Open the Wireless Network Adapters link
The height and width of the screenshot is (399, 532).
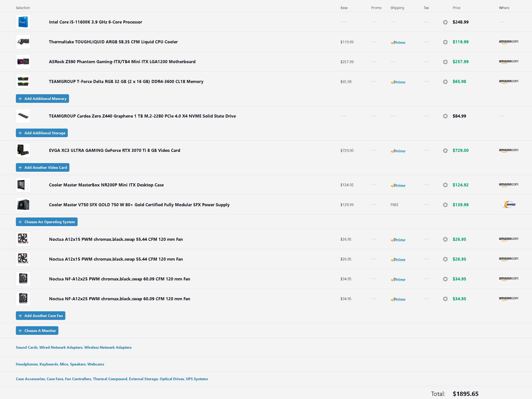[x=108, y=348]
